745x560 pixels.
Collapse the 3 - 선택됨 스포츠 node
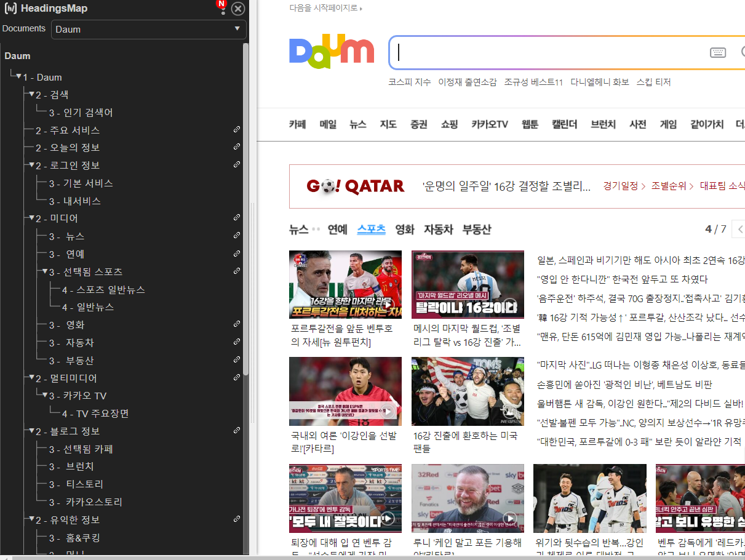(45, 271)
